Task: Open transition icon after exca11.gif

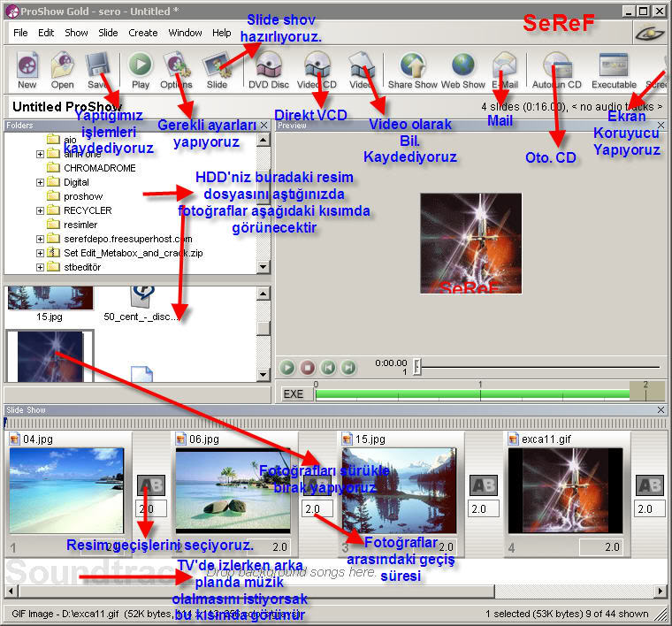Action: tap(650, 485)
